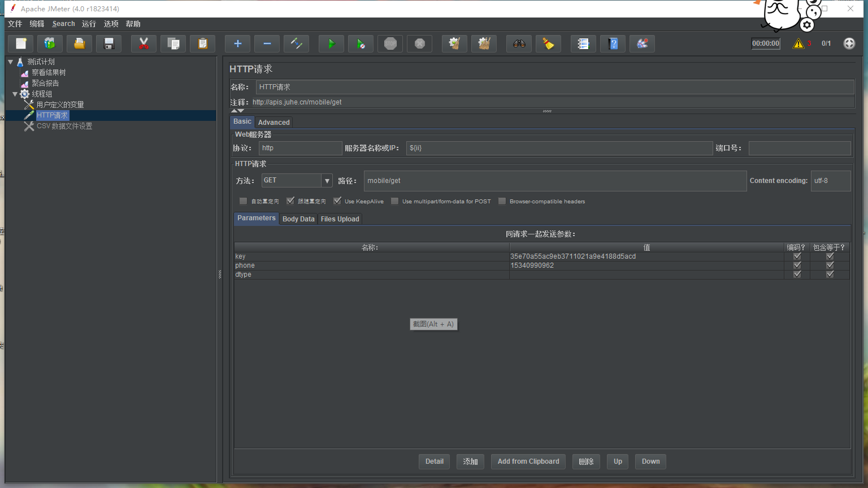Open the 方法 GET method dropdown

coord(327,181)
